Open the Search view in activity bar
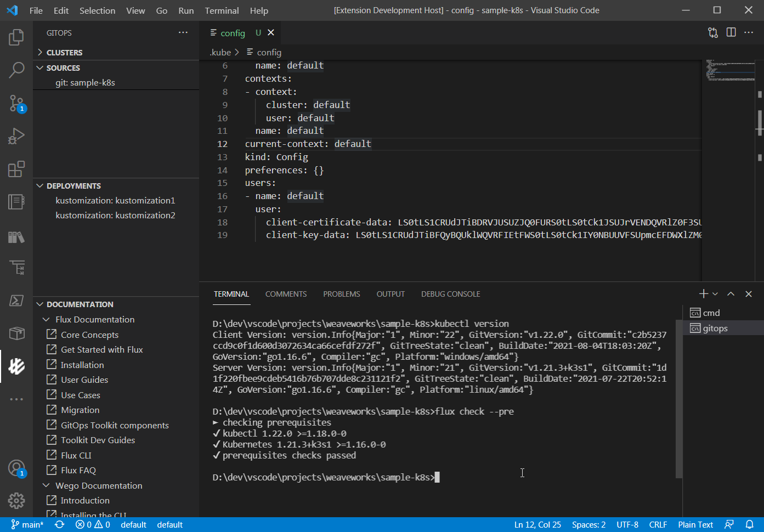The height and width of the screenshot is (532, 764). [x=16, y=70]
